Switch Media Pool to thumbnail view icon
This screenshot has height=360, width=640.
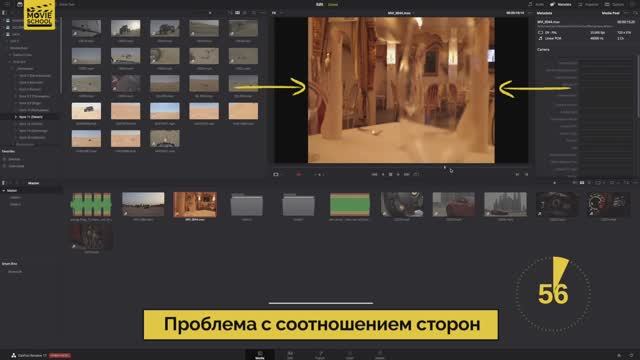tap(582, 183)
